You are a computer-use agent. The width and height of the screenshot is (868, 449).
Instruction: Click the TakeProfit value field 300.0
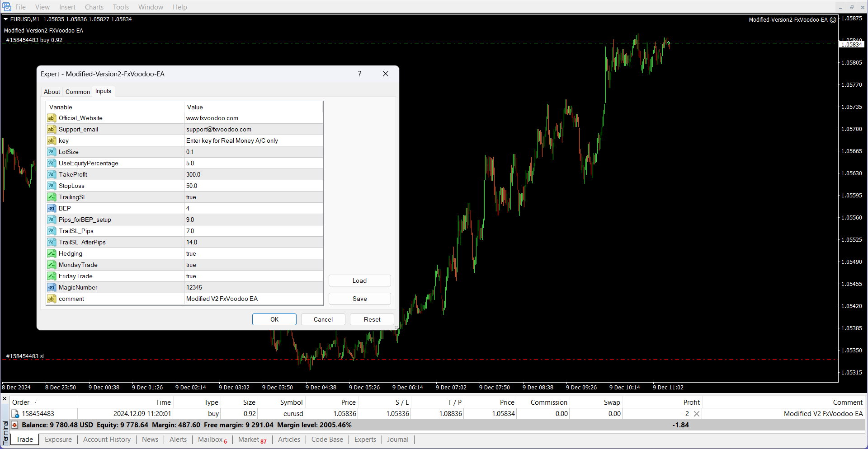pos(253,174)
